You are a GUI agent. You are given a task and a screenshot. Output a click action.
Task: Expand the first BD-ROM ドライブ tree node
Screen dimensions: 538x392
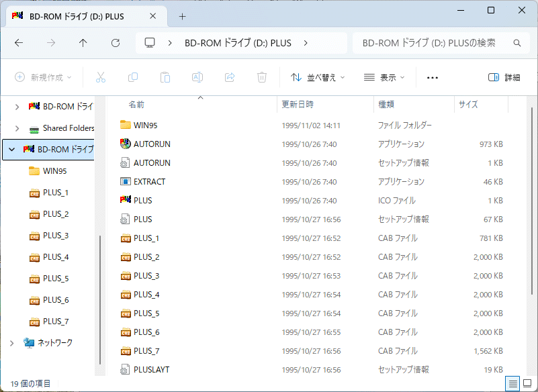(x=17, y=107)
